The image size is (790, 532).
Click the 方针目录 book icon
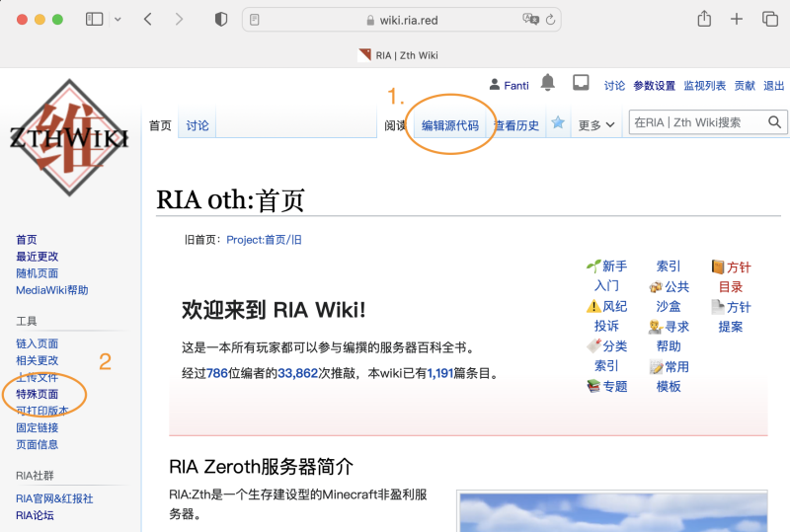point(718,266)
